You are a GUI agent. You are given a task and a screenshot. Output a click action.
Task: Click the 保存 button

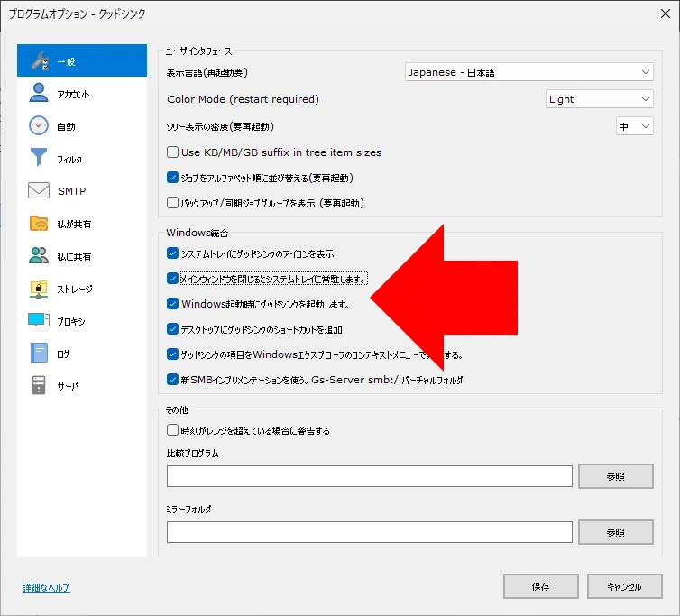pos(541,586)
